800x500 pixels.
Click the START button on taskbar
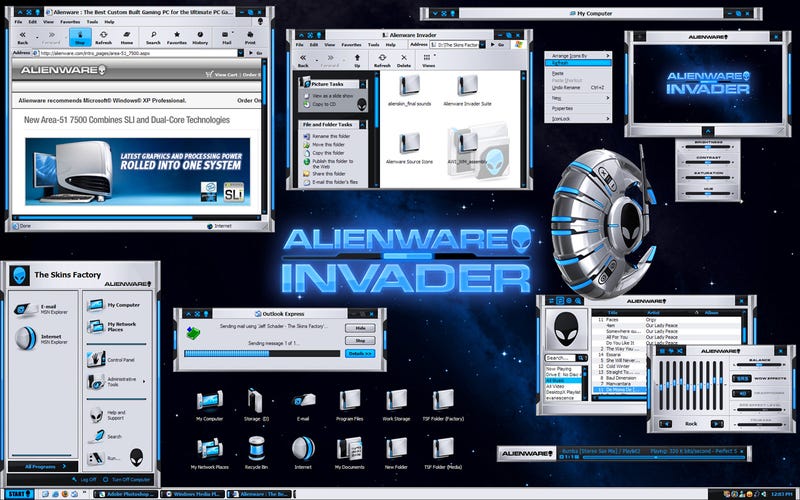[x=19, y=494]
